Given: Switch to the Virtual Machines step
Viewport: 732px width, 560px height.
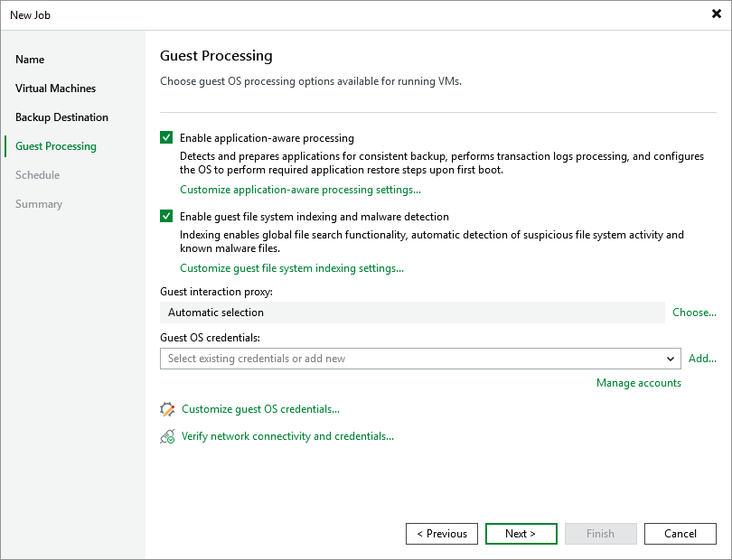Looking at the screenshot, I should click(x=55, y=88).
